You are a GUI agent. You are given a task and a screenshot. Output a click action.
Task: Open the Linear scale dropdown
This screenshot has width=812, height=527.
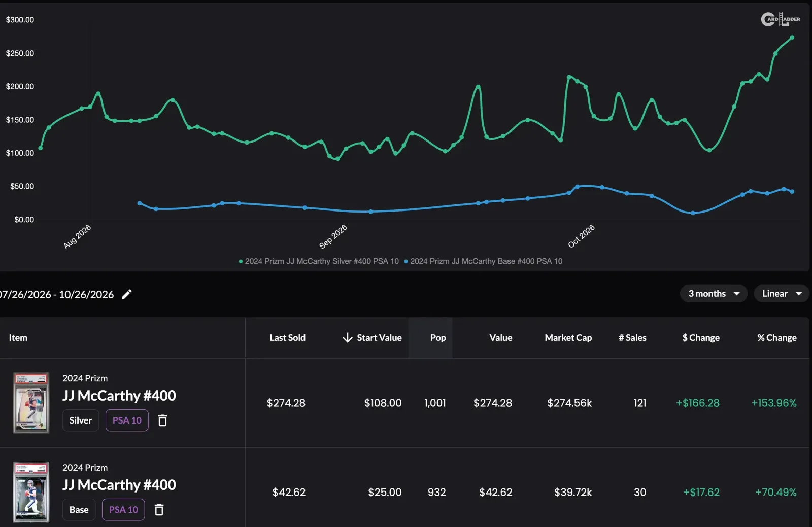pyautogui.click(x=782, y=294)
